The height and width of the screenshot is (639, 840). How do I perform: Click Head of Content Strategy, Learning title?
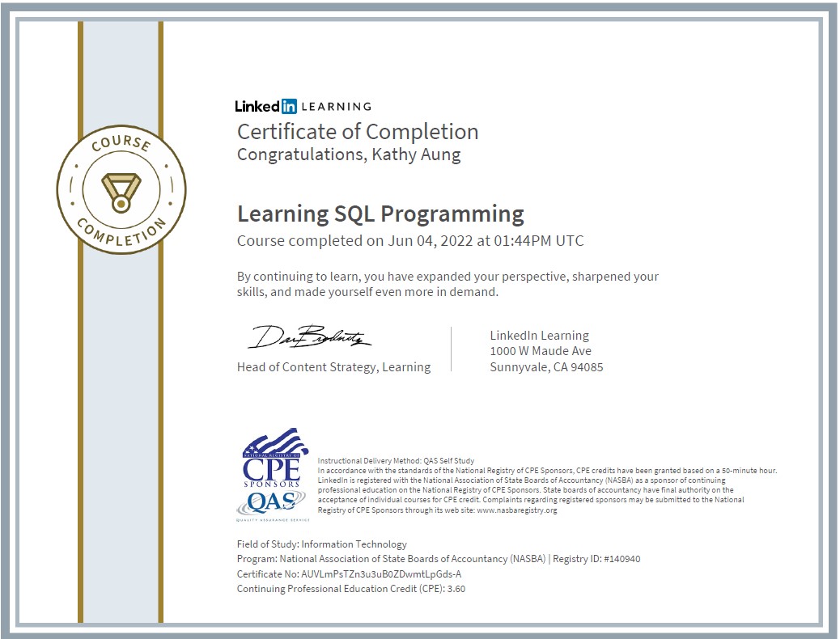(333, 367)
